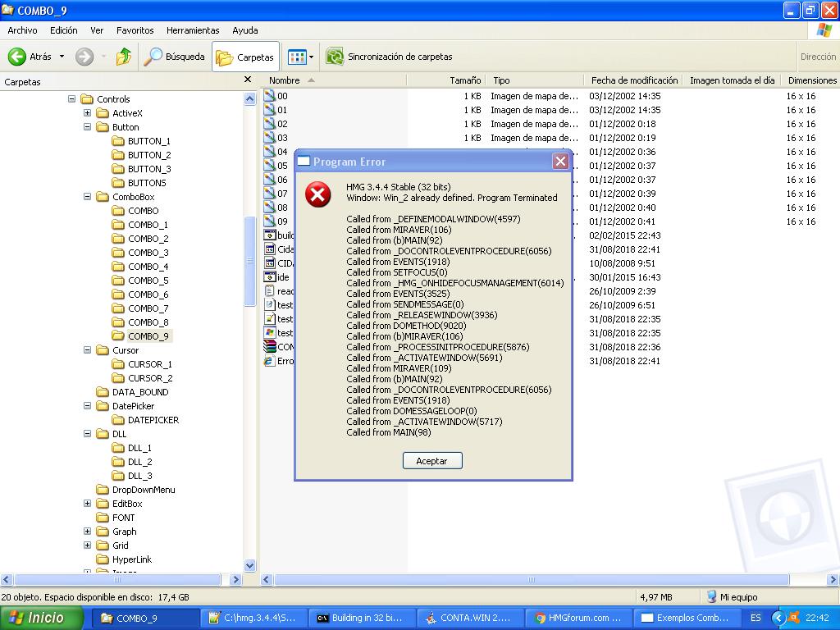Collapse the DatePicker folder node
The width and height of the screenshot is (840, 630).
point(87,405)
